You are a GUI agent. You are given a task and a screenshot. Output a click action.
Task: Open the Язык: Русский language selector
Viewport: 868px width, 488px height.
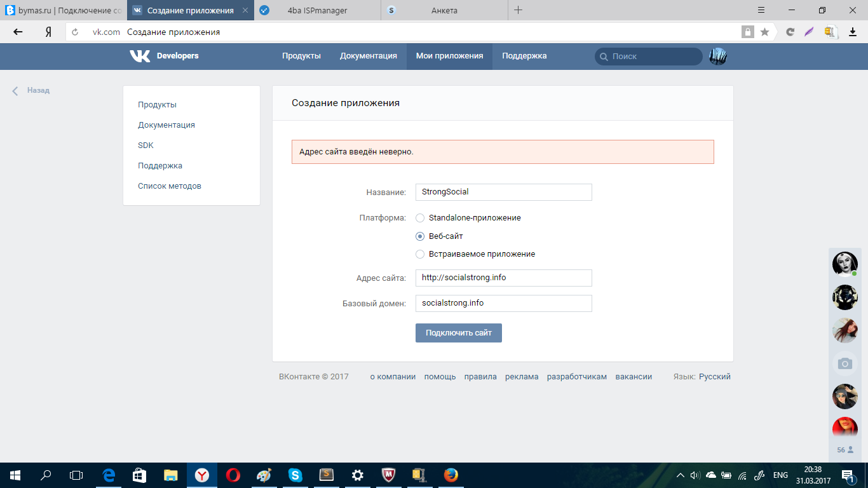[702, 377]
